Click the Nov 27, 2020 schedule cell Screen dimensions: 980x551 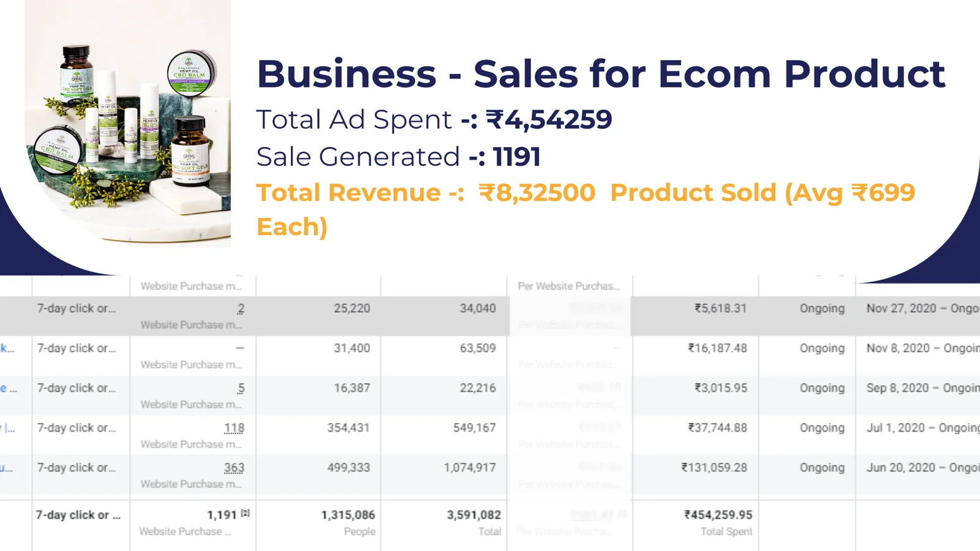click(922, 309)
